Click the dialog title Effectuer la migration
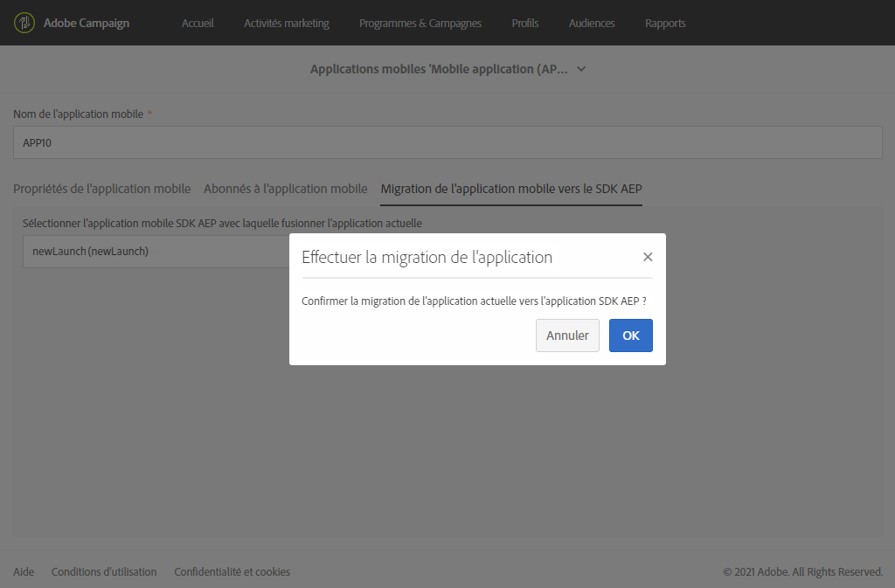Viewport: 895px width, 588px height. coord(427,257)
